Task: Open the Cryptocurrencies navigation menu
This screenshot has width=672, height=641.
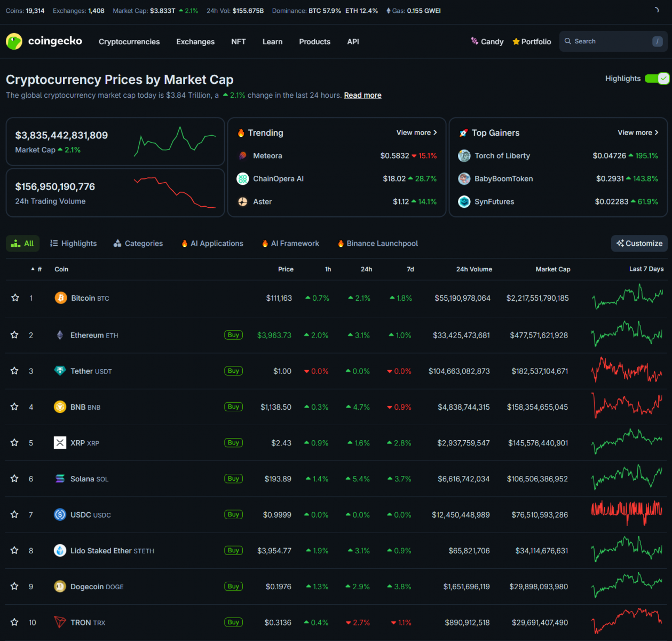Action: point(129,42)
